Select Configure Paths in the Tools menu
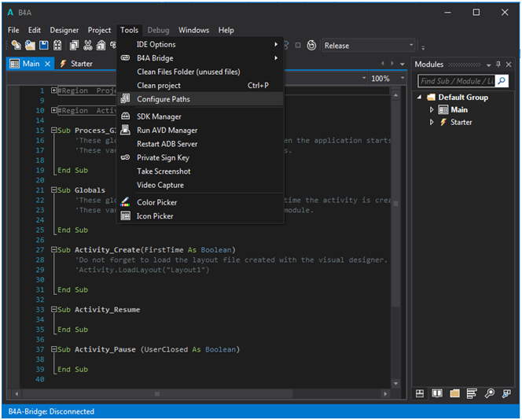The height and width of the screenshot is (420, 522). (x=163, y=99)
